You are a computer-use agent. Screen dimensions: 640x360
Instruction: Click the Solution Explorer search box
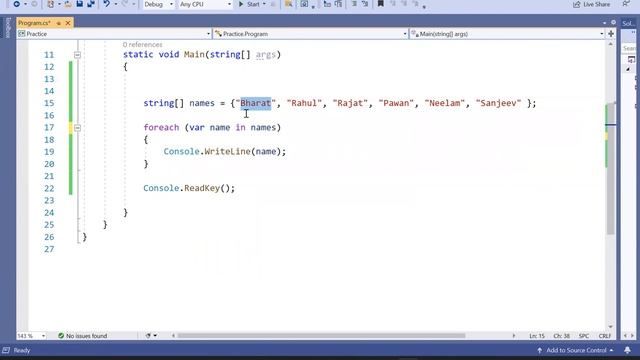(x=629, y=48)
